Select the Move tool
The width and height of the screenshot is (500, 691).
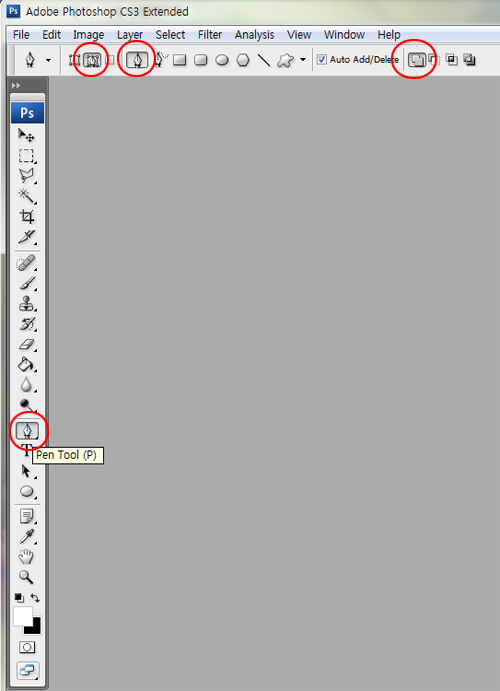tap(26, 135)
